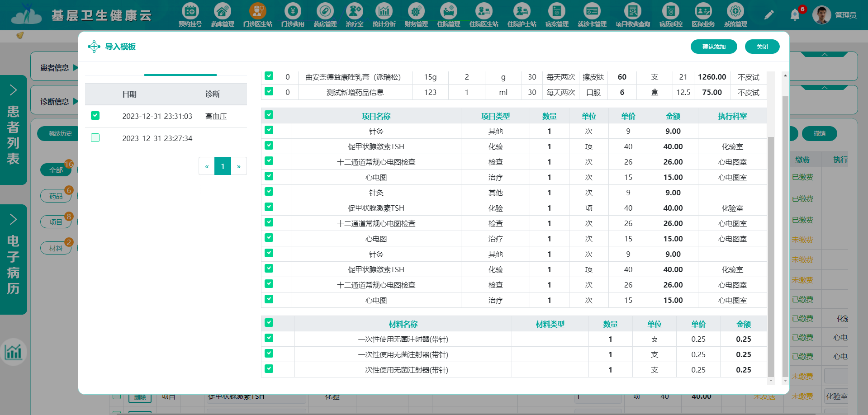Viewport: 868px width, 415px height.
Task: Click the 项目类型 column header
Action: 495,116
